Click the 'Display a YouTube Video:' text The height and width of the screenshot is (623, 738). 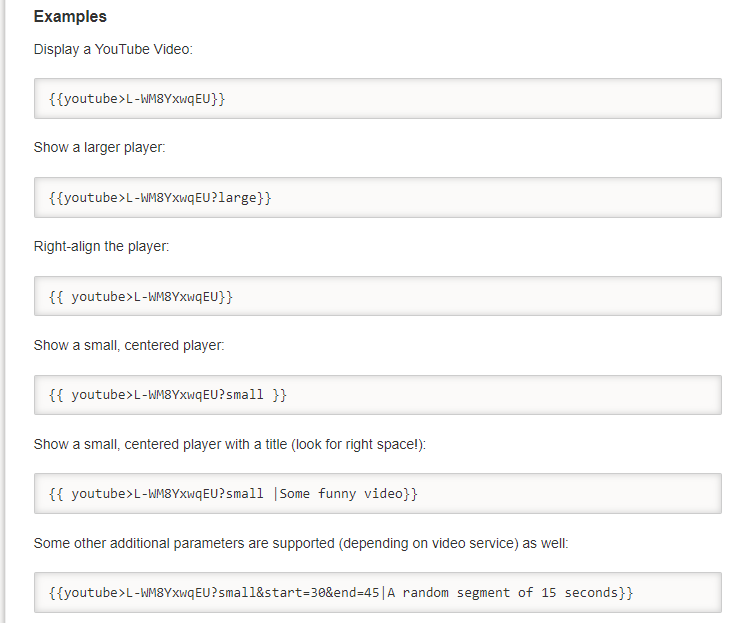click(x=106, y=49)
